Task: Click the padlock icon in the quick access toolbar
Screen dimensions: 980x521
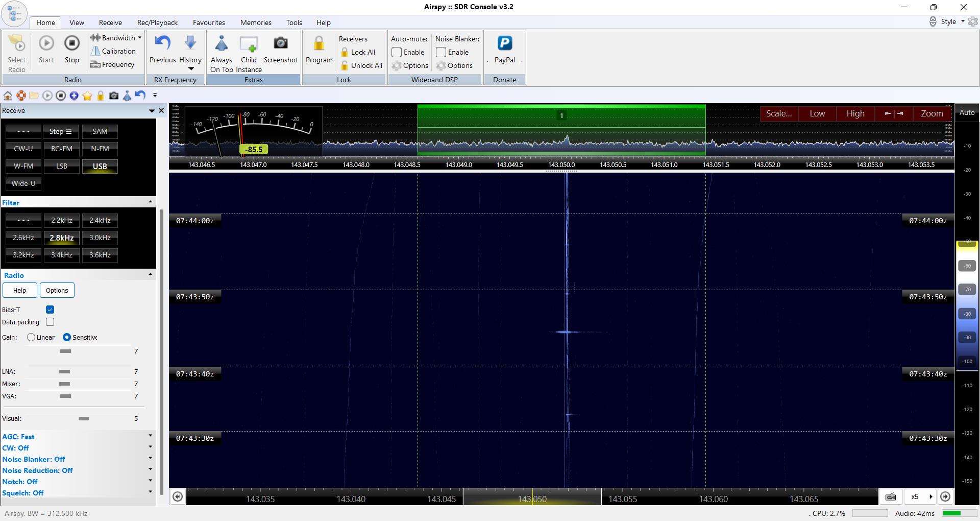Action: point(101,96)
